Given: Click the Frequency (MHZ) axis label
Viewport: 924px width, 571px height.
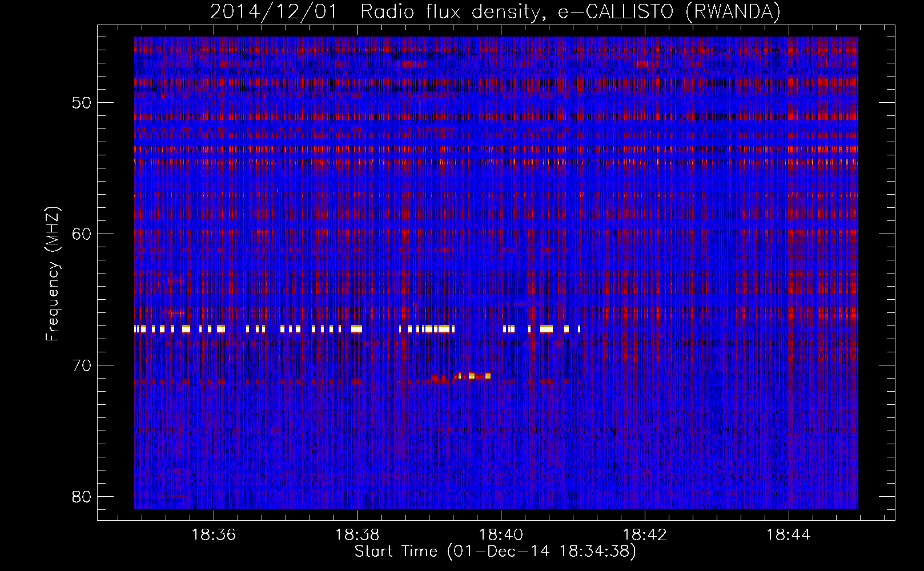Looking at the screenshot, I should (x=52, y=274).
